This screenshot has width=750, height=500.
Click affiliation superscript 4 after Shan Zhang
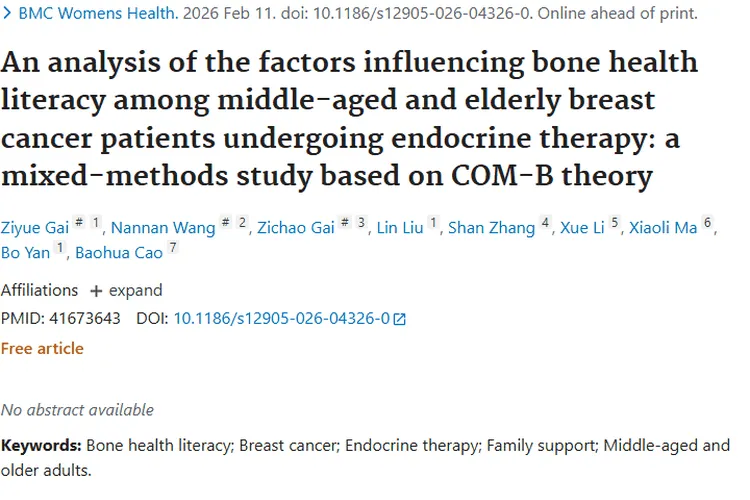pos(545,223)
